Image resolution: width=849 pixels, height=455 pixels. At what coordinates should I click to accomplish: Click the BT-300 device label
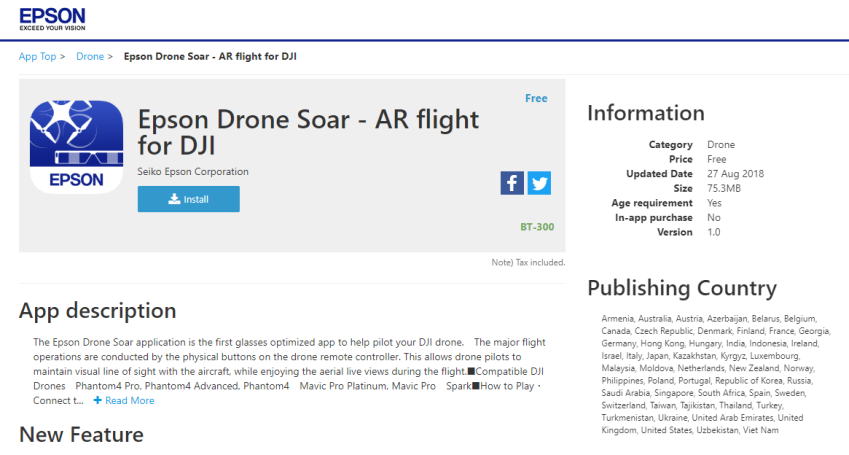pos(537,227)
